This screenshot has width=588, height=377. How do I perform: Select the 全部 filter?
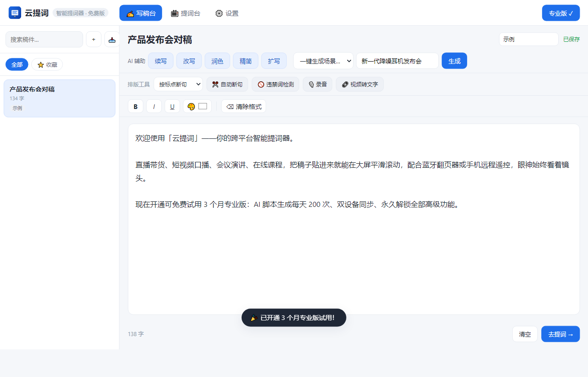pos(17,64)
